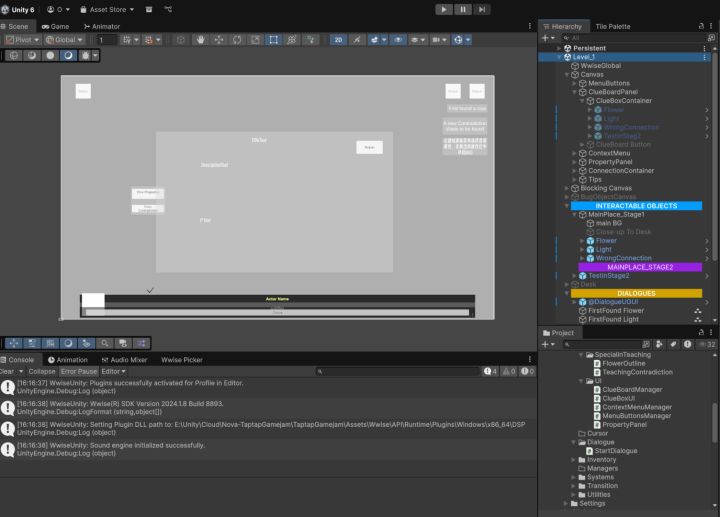720x517 pixels.
Task: Open the Gizmos dropdown in Scene toolbar
Action: tap(465, 40)
